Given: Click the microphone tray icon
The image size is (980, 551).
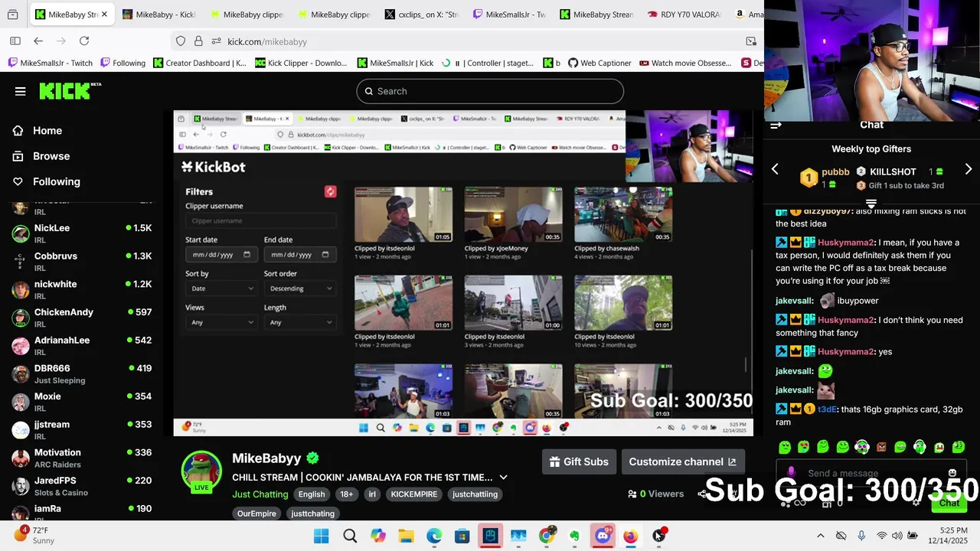Looking at the screenshot, I should 861,536.
